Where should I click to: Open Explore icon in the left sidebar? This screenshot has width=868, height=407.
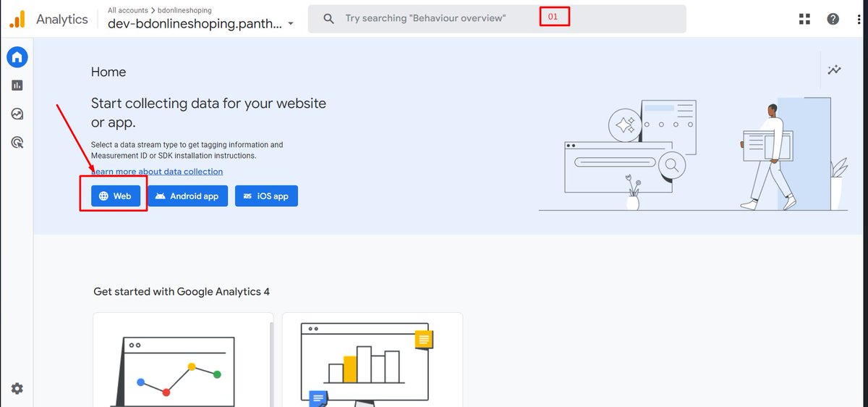[17, 114]
